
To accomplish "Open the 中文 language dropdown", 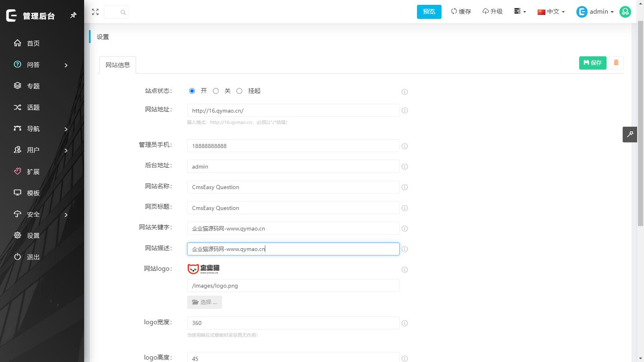I will 551,12.
